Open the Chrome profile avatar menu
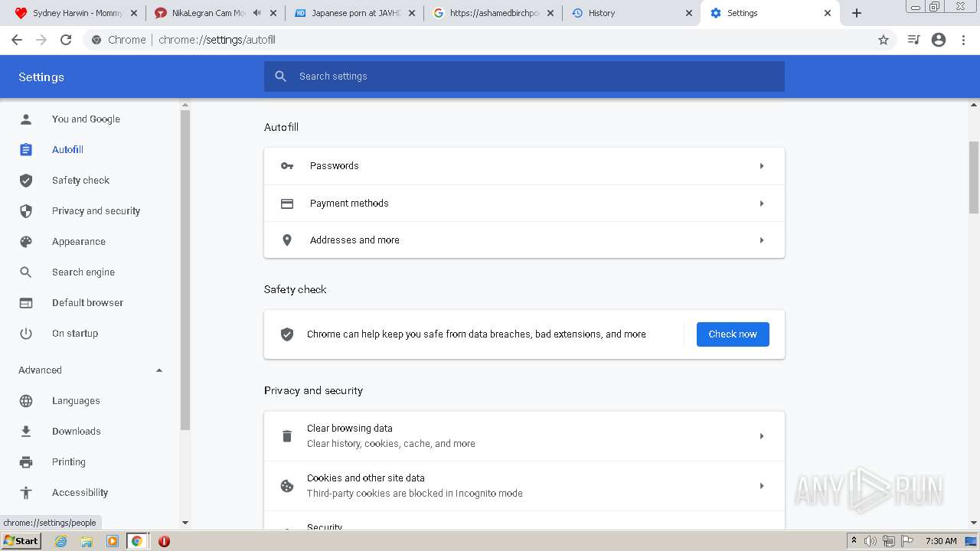 tap(939, 40)
